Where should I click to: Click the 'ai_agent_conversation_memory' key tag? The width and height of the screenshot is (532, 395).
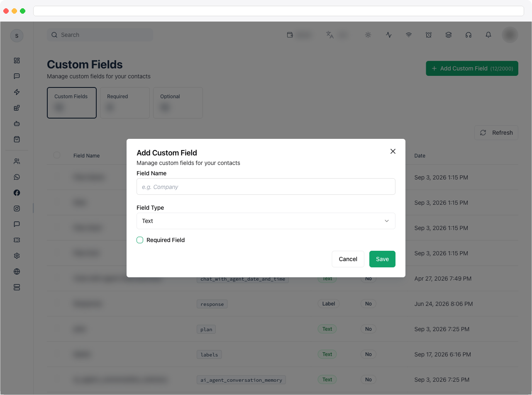click(x=241, y=380)
